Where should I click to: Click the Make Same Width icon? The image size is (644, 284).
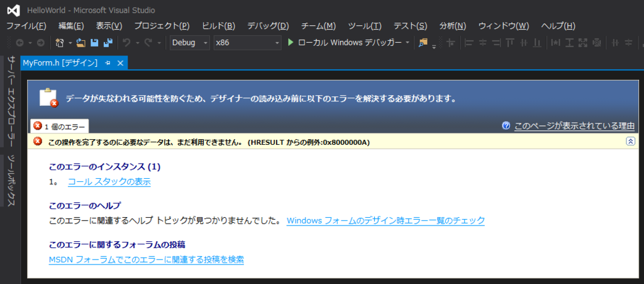pyautogui.click(x=555, y=42)
